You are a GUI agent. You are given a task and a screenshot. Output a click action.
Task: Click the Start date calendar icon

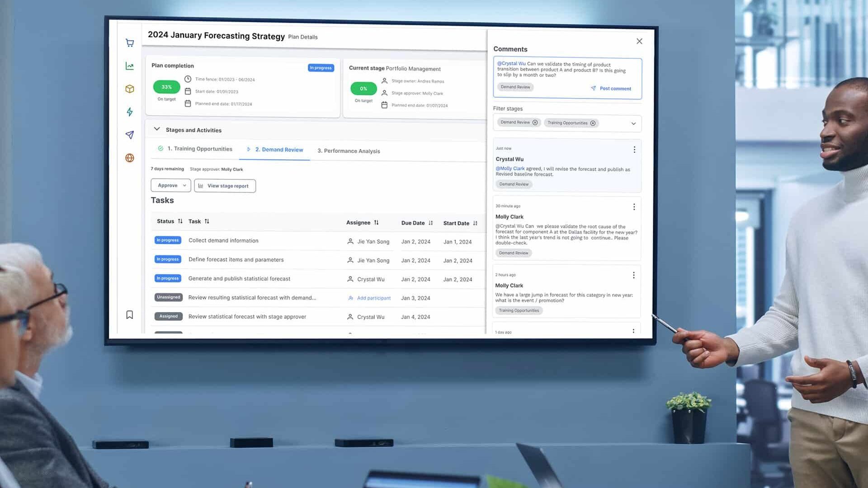[x=188, y=91]
